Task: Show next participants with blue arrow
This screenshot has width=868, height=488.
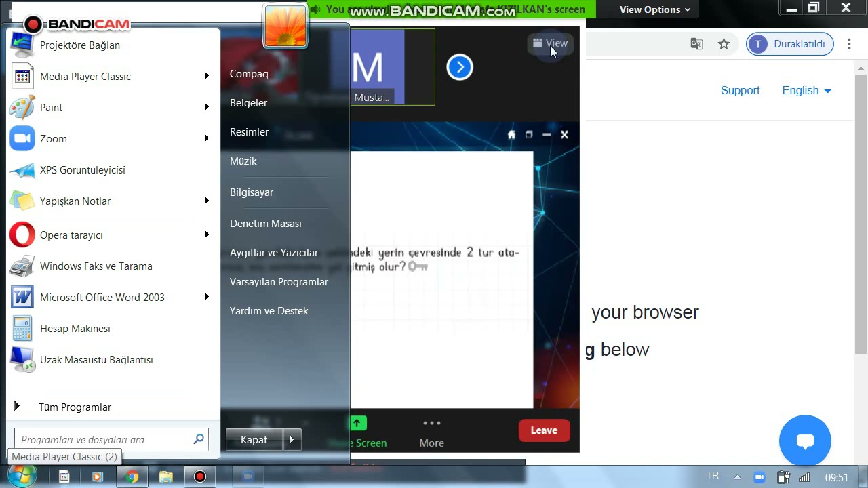Action: click(x=460, y=67)
